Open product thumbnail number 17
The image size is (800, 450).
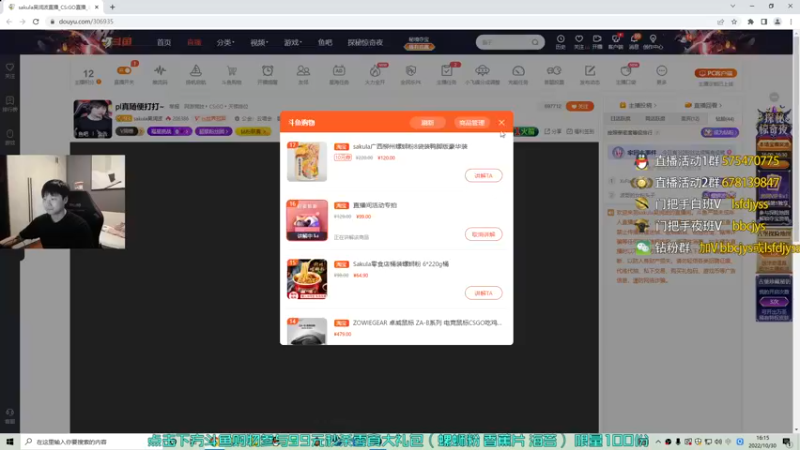coord(307,161)
